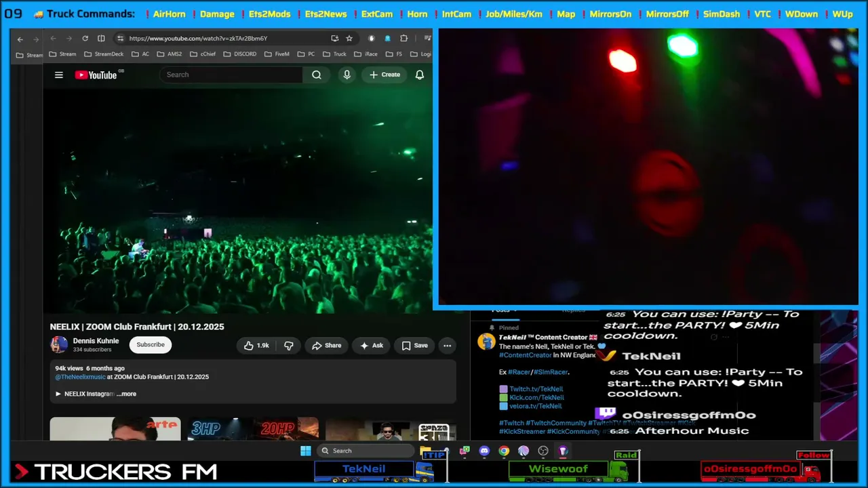Open the Dennis Kuhnle channel avatar
Viewport: 868px width, 488px height.
coord(59,345)
